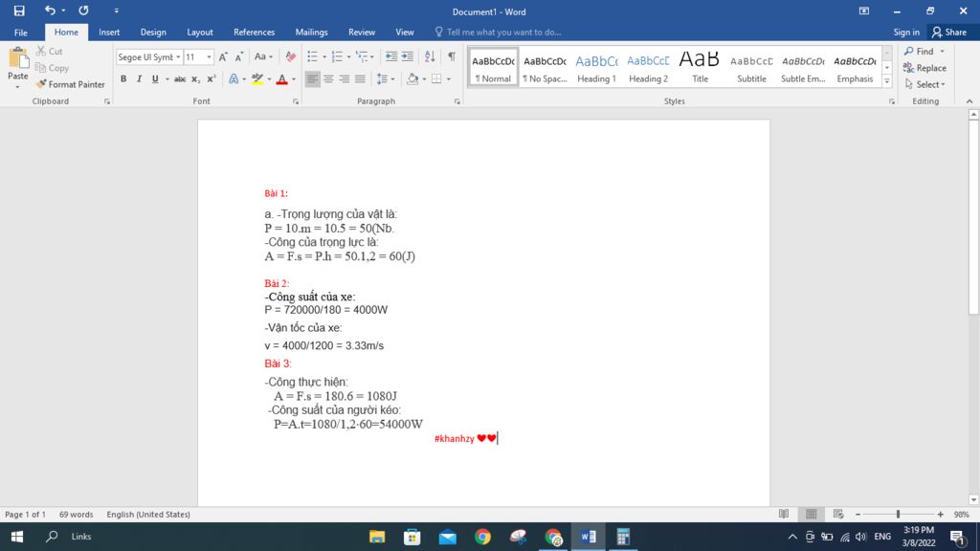Switch to the Design tab
The image size is (980, 551).
153,33
